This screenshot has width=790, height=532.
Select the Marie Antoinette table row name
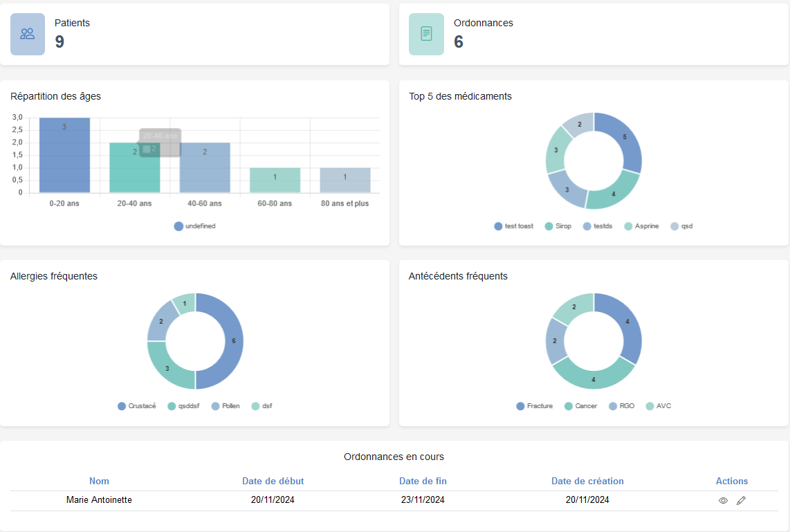(99, 500)
